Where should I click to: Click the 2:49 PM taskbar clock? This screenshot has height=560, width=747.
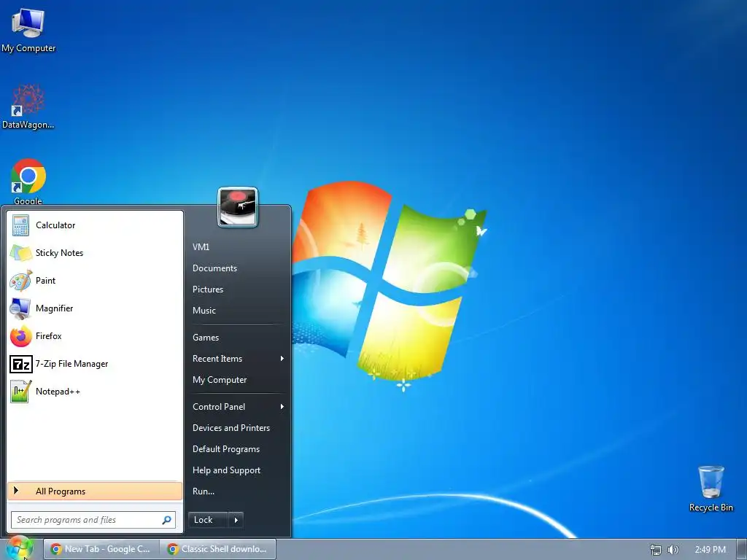pyautogui.click(x=710, y=550)
